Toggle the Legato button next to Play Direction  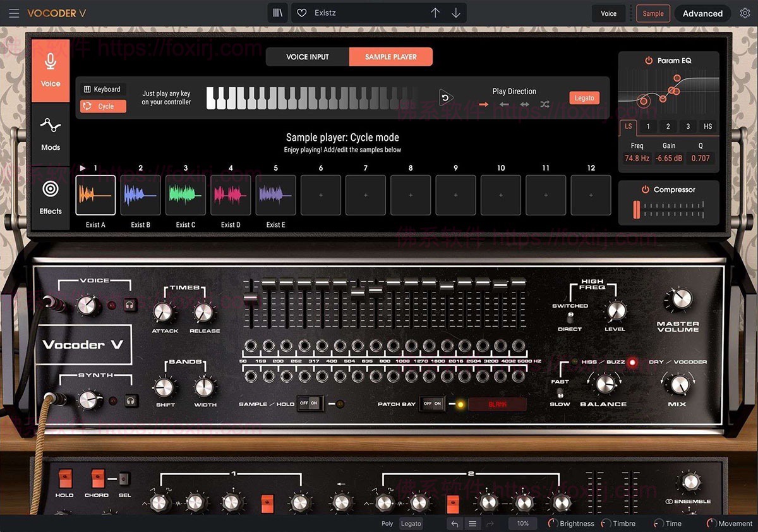coord(584,98)
